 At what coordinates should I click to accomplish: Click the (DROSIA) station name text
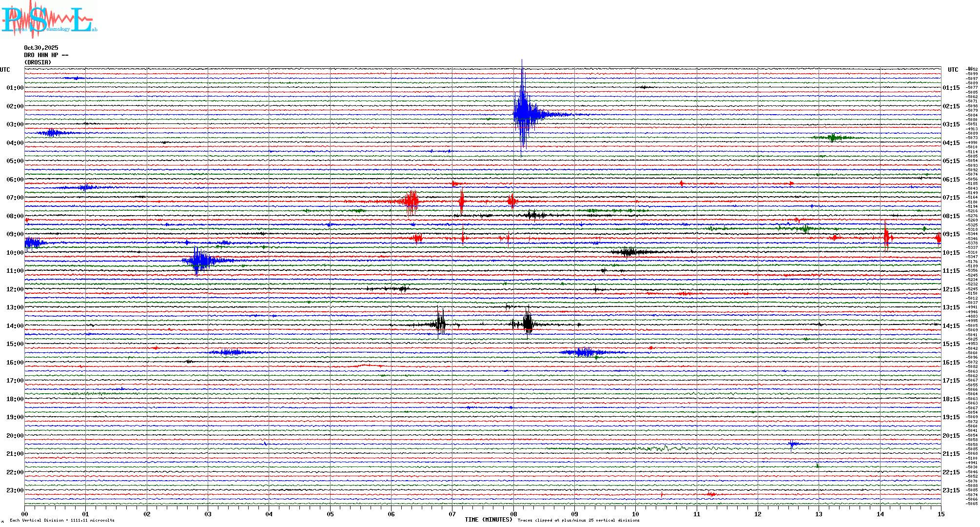(x=38, y=62)
